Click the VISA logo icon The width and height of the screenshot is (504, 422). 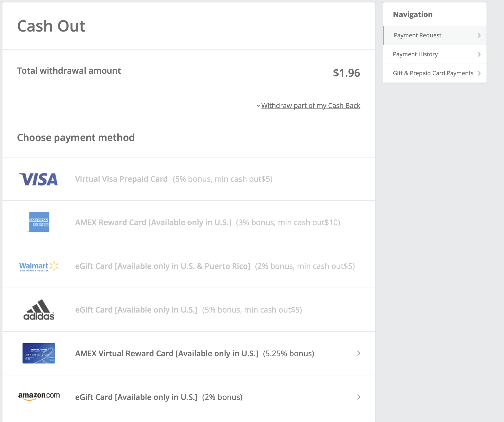pos(38,179)
